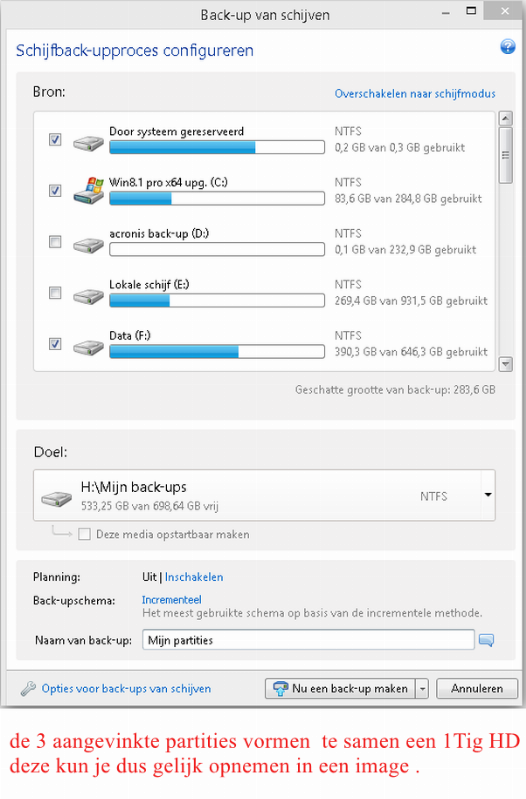Enable Deze media opstartbaar maken checkbox
The height and width of the screenshot is (799, 526).
[x=85, y=534]
